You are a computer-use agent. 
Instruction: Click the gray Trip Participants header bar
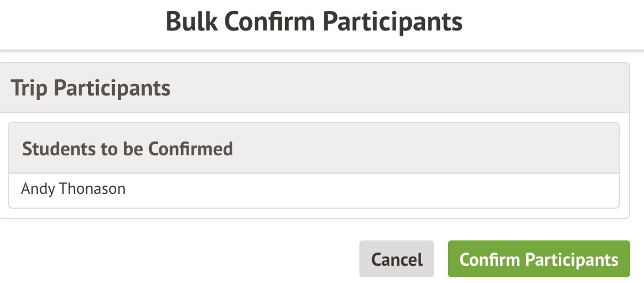[x=313, y=88]
